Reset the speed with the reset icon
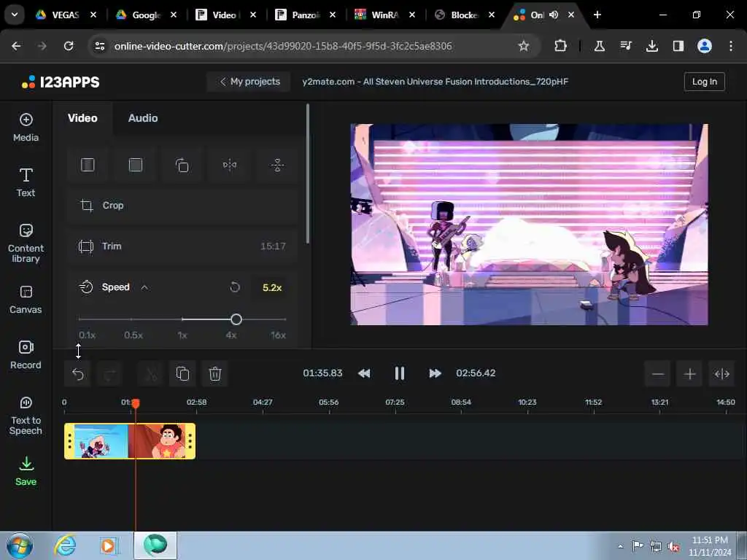This screenshot has width=747, height=560. pos(235,287)
